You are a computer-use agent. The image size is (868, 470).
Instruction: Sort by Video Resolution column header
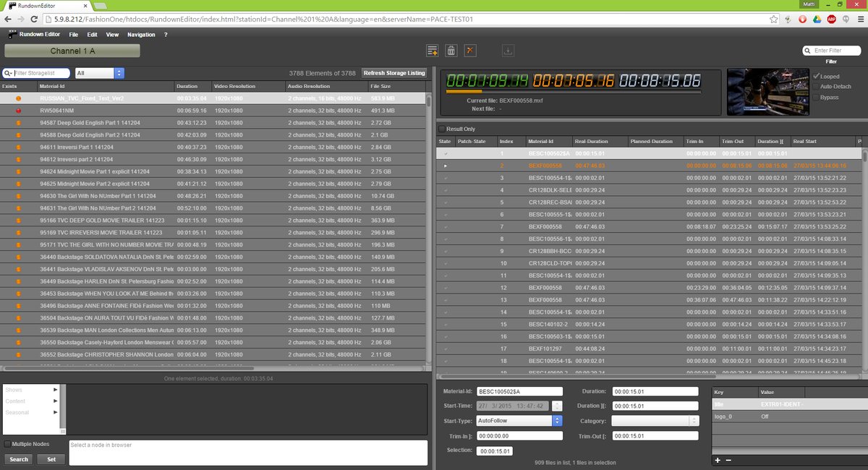(248, 86)
